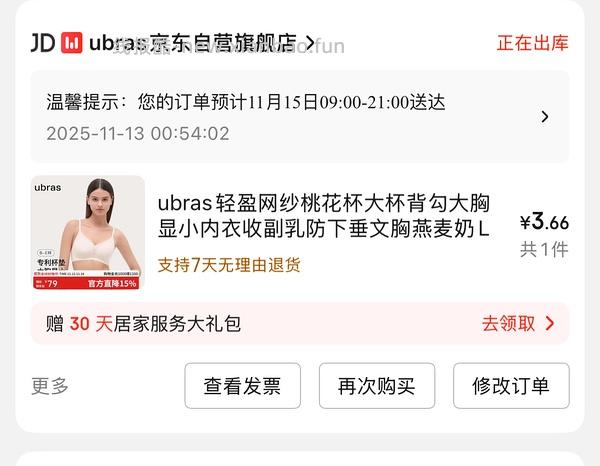Tap the delivery timestamp 2025-11-13 00:54:02
Image resolution: width=600 pixels, height=466 pixels.
(138, 134)
